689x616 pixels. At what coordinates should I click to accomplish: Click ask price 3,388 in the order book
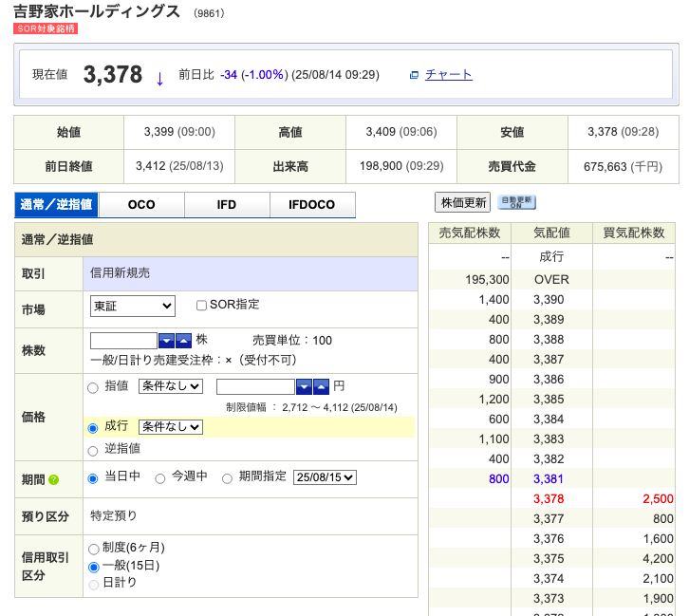tap(549, 340)
